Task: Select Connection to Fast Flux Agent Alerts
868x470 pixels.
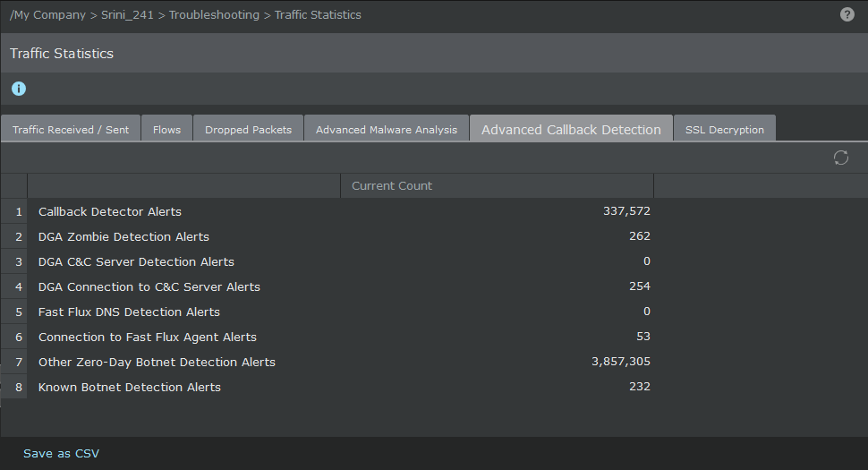Action: tap(434, 337)
